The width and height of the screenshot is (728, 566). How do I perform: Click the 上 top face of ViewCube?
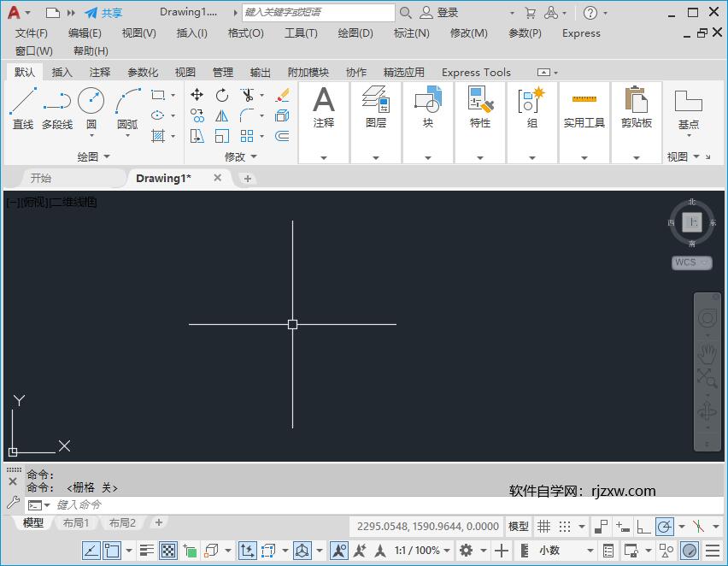point(692,221)
